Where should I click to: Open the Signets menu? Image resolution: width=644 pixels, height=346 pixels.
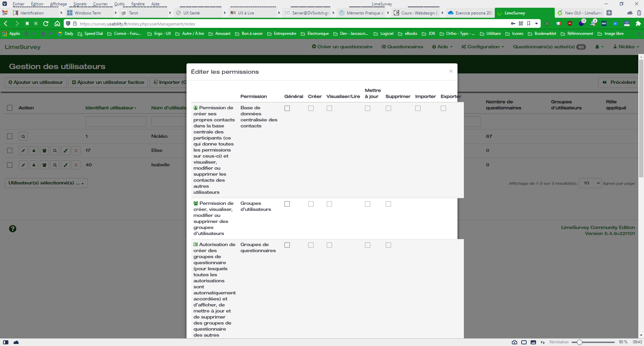80,4
